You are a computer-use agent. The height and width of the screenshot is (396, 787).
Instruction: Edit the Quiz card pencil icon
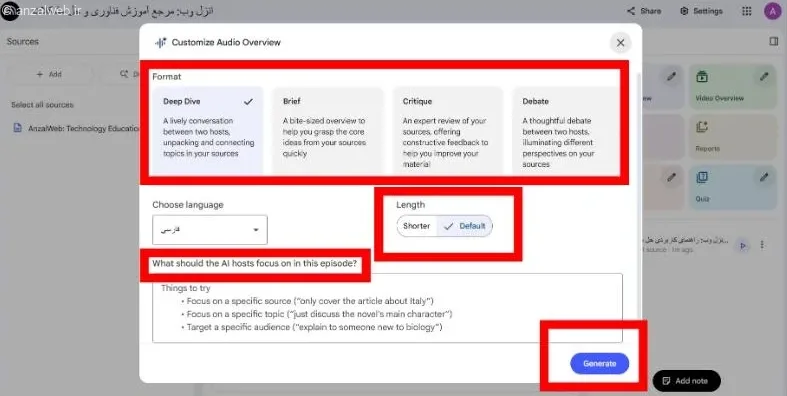pyautogui.click(x=764, y=177)
